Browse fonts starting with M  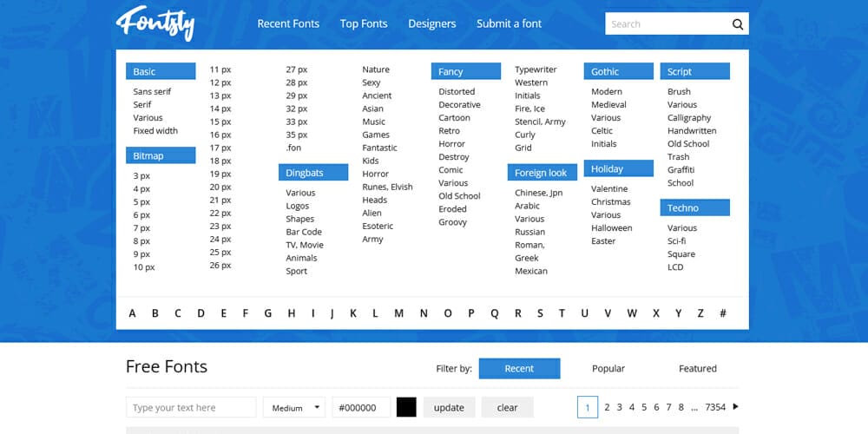point(398,313)
